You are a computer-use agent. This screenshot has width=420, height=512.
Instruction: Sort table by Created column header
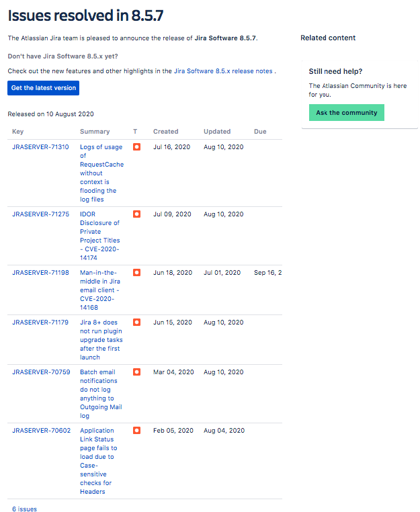165,131
